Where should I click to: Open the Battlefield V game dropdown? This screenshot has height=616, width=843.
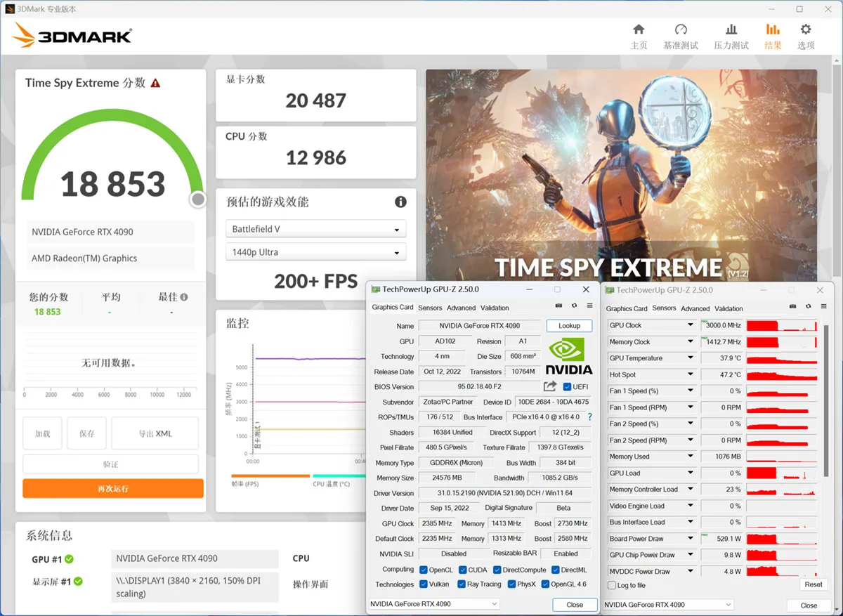pyautogui.click(x=315, y=230)
